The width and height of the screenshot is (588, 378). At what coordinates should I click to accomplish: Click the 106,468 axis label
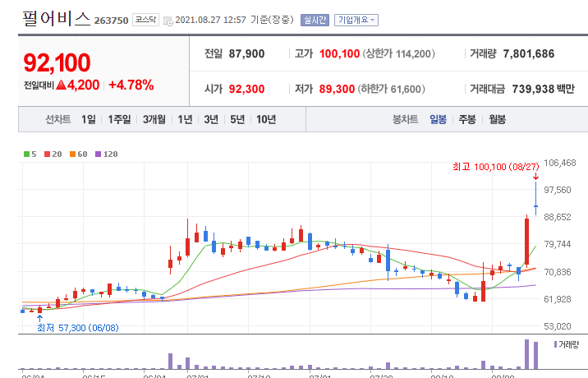pos(560,163)
